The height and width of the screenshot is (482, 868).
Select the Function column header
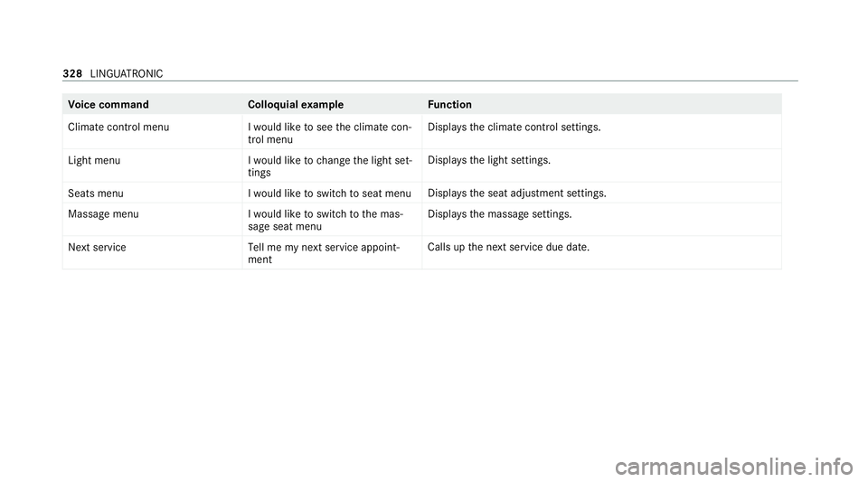[449, 105]
